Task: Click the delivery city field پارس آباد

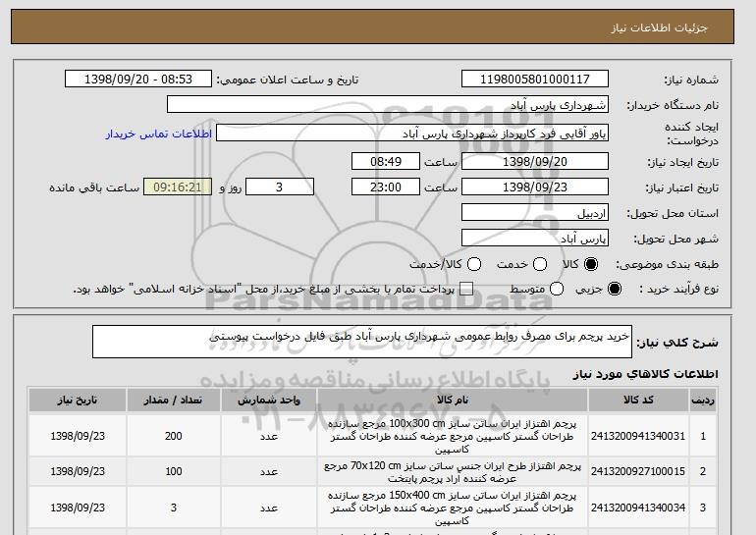Action: point(535,239)
